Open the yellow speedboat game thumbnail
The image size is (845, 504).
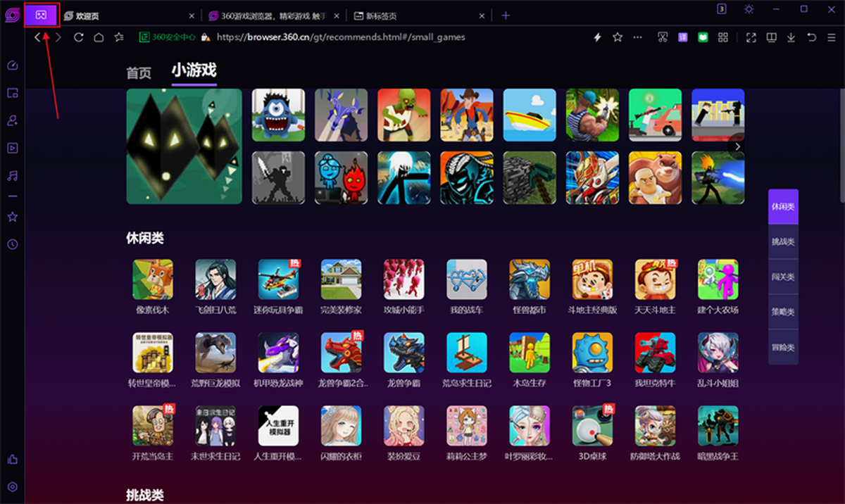pos(530,115)
